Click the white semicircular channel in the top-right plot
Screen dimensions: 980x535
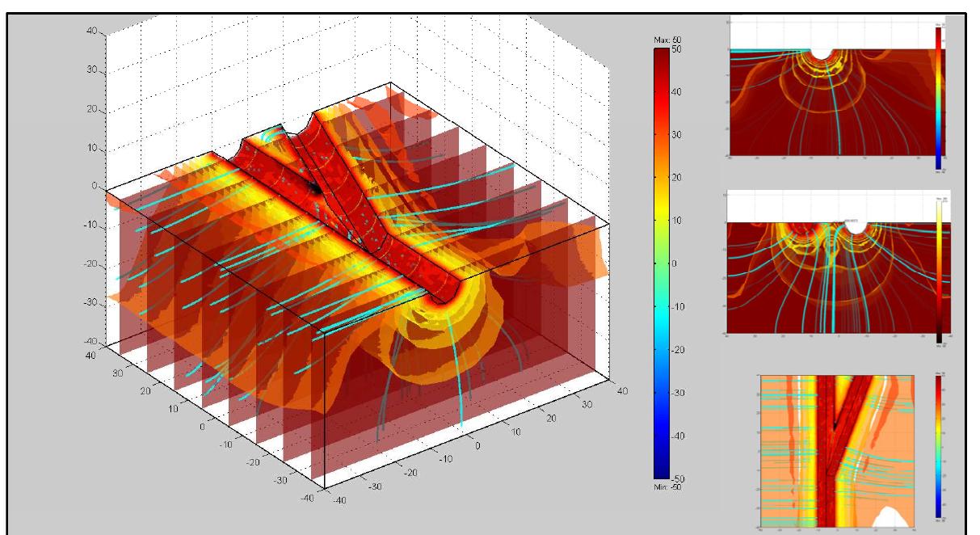(821, 53)
